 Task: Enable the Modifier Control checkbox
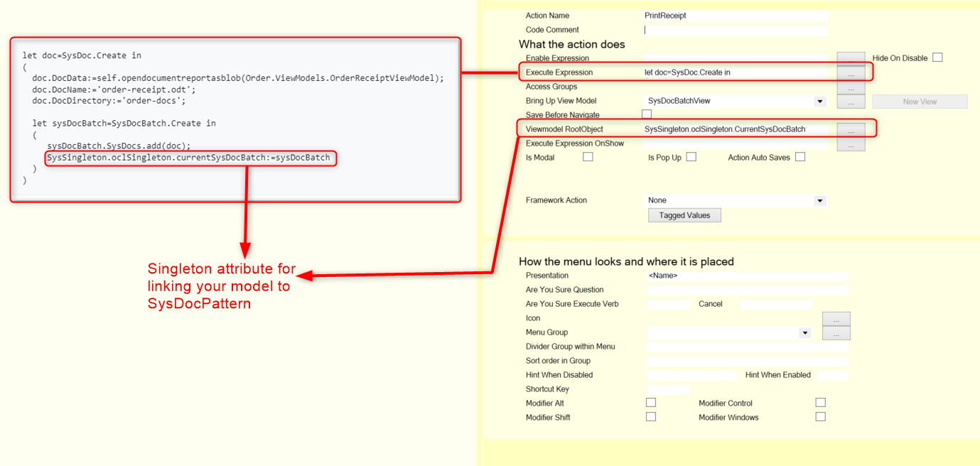821,403
